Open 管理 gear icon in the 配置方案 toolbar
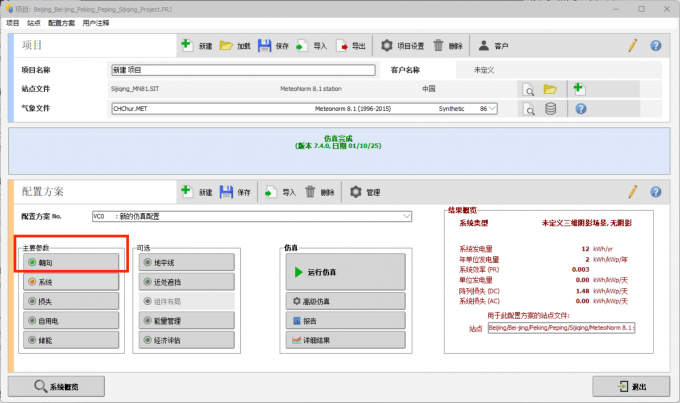Image resolution: width=680 pixels, height=403 pixels. pyautogui.click(x=356, y=192)
